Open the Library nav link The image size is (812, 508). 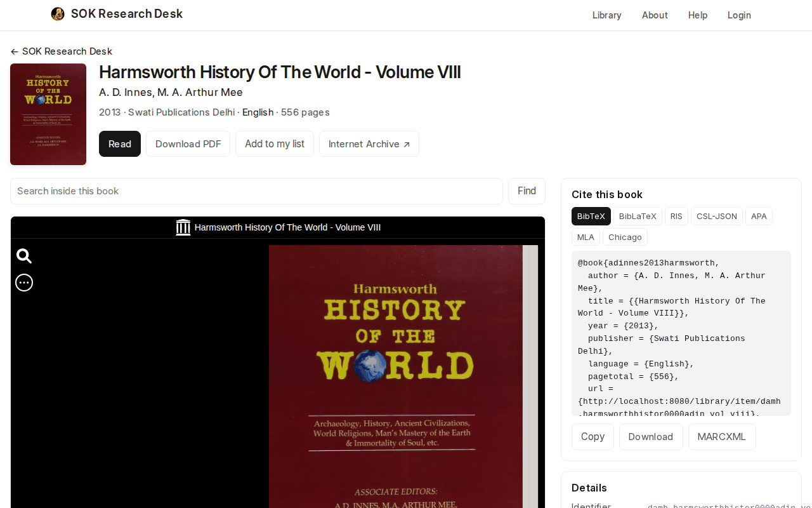click(607, 15)
